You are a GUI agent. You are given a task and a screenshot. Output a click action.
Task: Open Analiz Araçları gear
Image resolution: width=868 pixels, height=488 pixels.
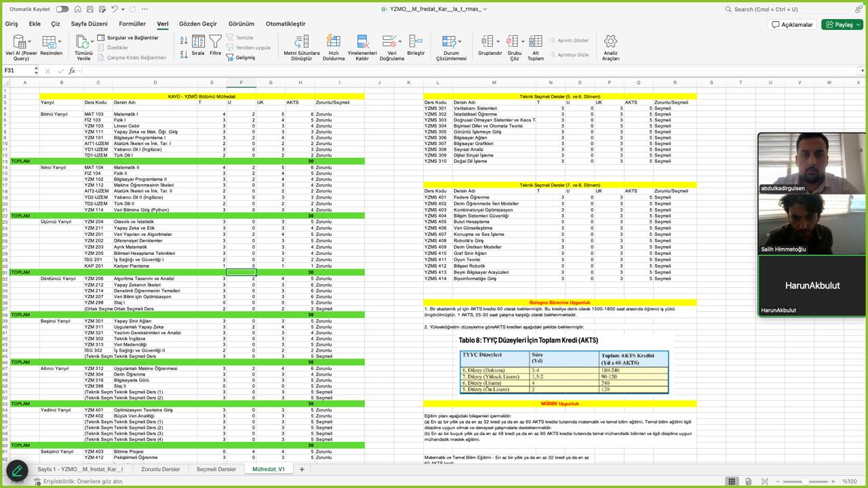[x=610, y=47]
